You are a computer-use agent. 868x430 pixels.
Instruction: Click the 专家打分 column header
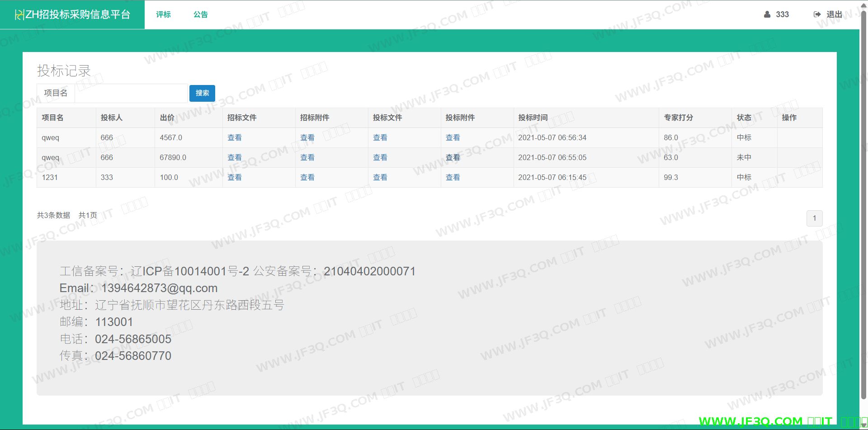tap(678, 118)
